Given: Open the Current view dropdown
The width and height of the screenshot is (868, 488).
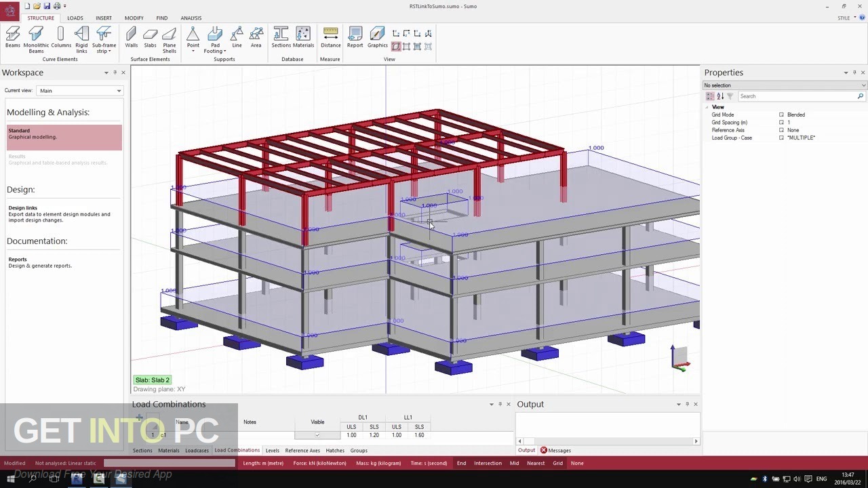Looking at the screenshot, I should [x=79, y=91].
